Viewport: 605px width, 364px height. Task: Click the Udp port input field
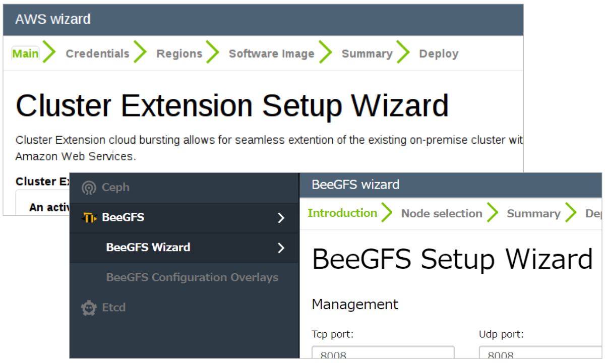[540, 352]
